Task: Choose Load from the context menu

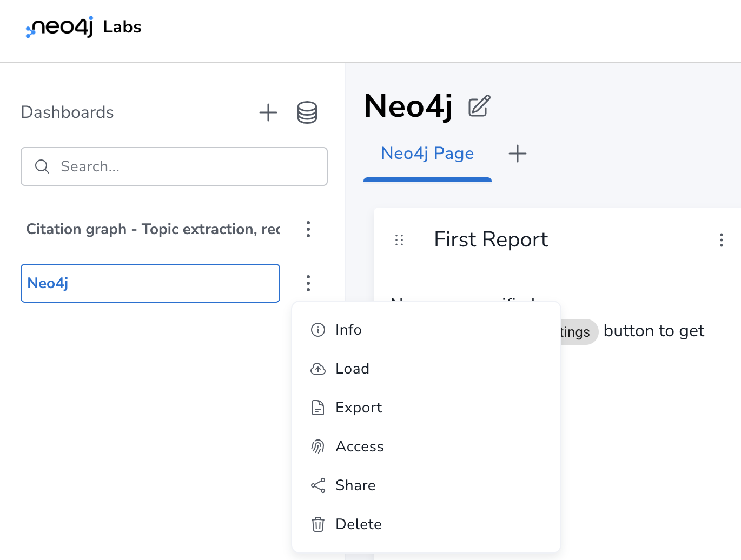Action: pyautogui.click(x=426, y=369)
